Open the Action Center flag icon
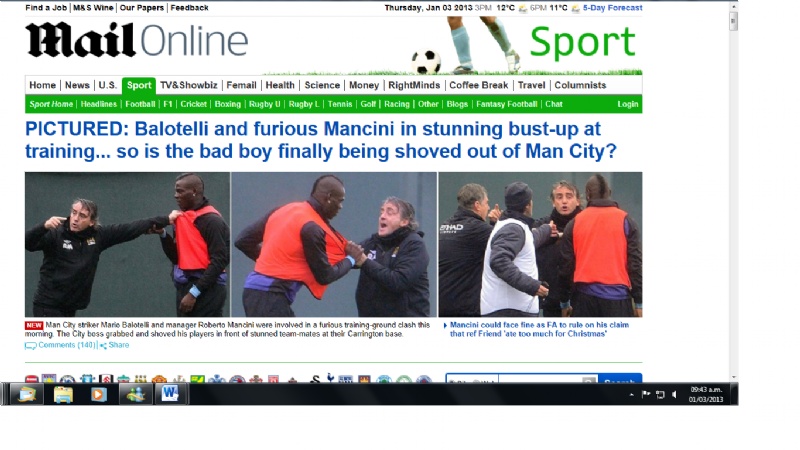This screenshot has width=800, height=450. tap(646, 394)
